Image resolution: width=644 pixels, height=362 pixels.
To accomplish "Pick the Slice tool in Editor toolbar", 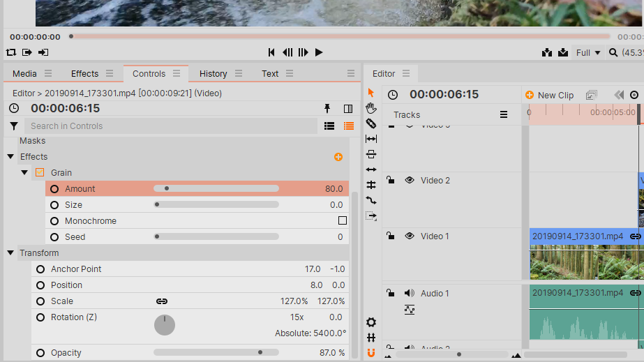I will pos(371,123).
